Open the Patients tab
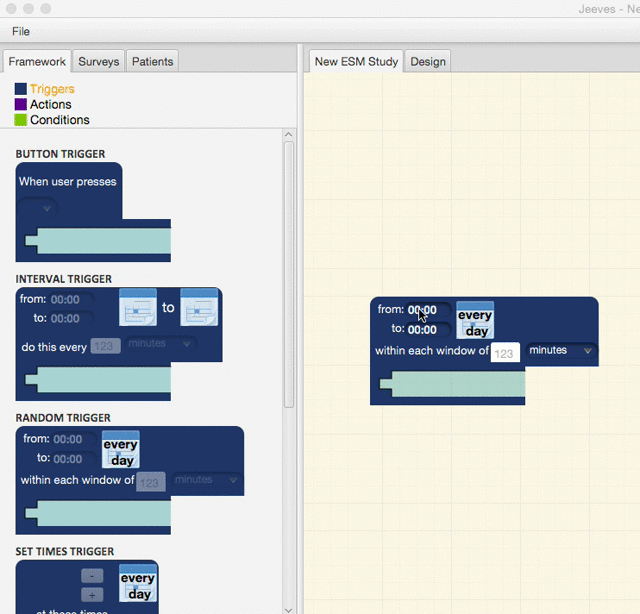640x614 pixels. (x=152, y=62)
